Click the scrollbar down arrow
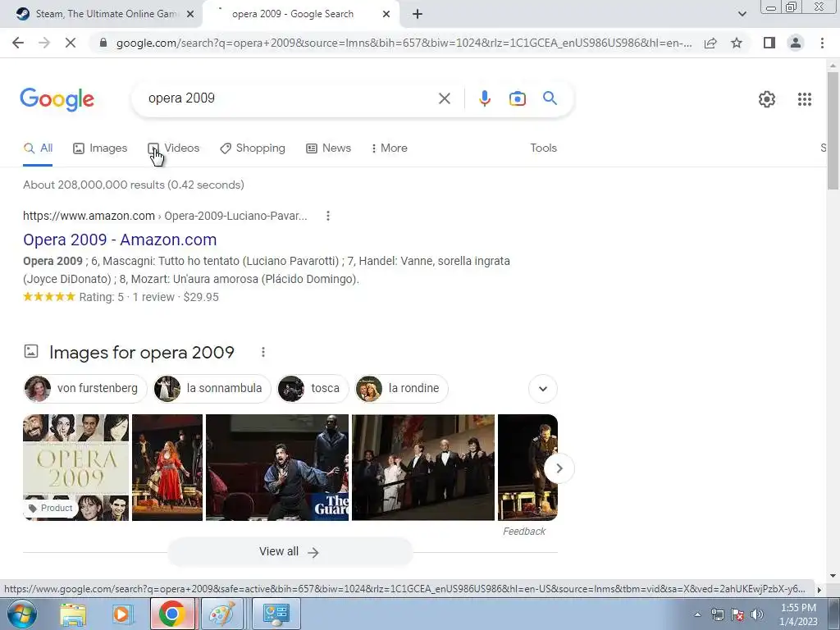The width and height of the screenshot is (840, 630). [833, 576]
